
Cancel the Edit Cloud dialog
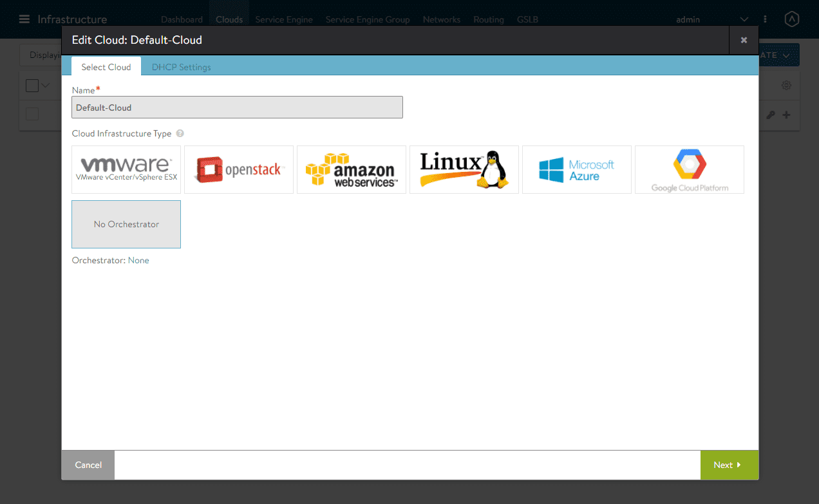coord(88,465)
